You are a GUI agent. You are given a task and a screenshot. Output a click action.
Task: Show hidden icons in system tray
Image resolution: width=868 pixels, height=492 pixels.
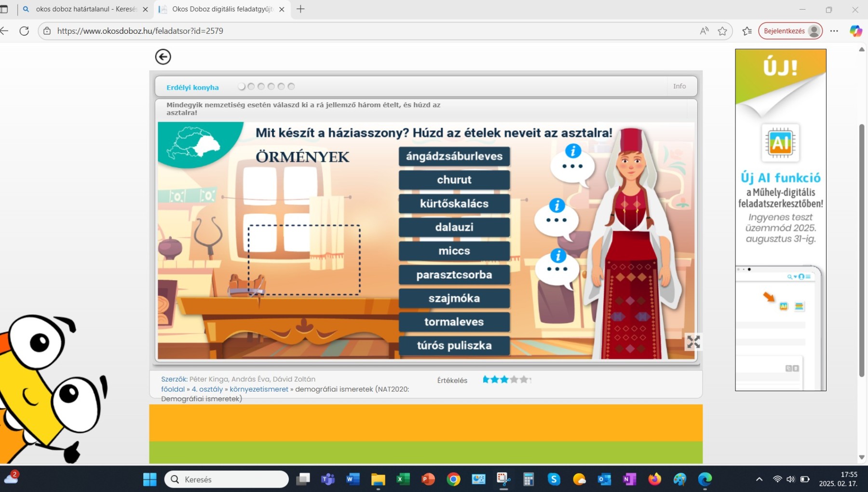[759, 479]
